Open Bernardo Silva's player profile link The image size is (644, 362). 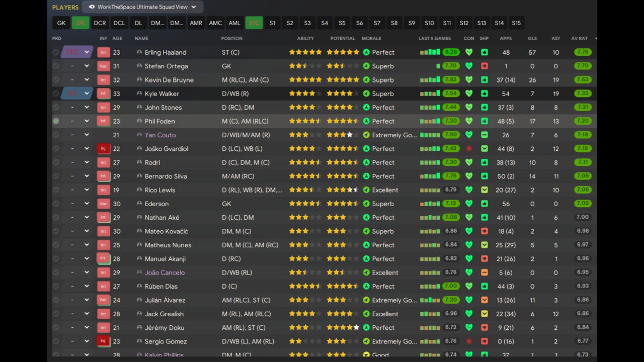pos(166,176)
